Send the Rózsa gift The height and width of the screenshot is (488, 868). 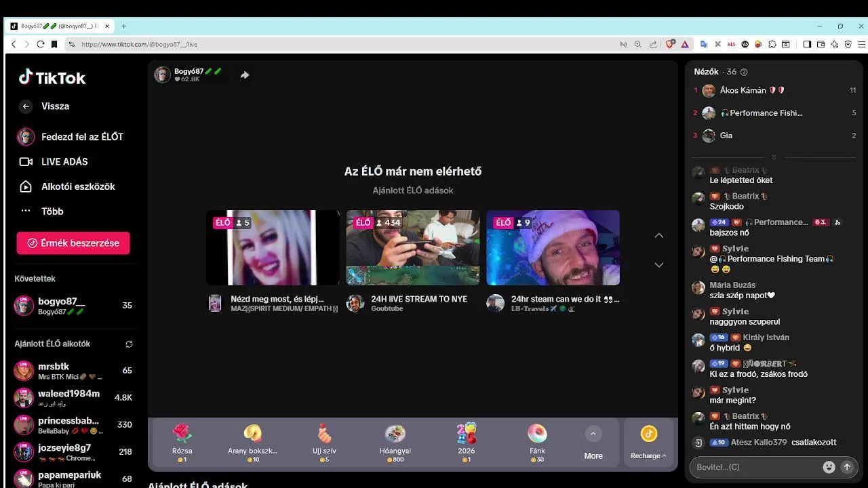click(182, 443)
